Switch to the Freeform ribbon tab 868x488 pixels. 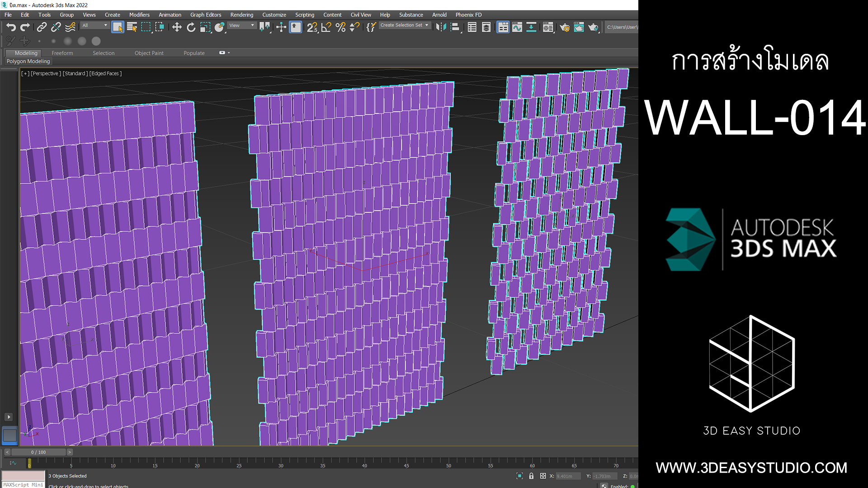pyautogui.click(x=62, y=53)
